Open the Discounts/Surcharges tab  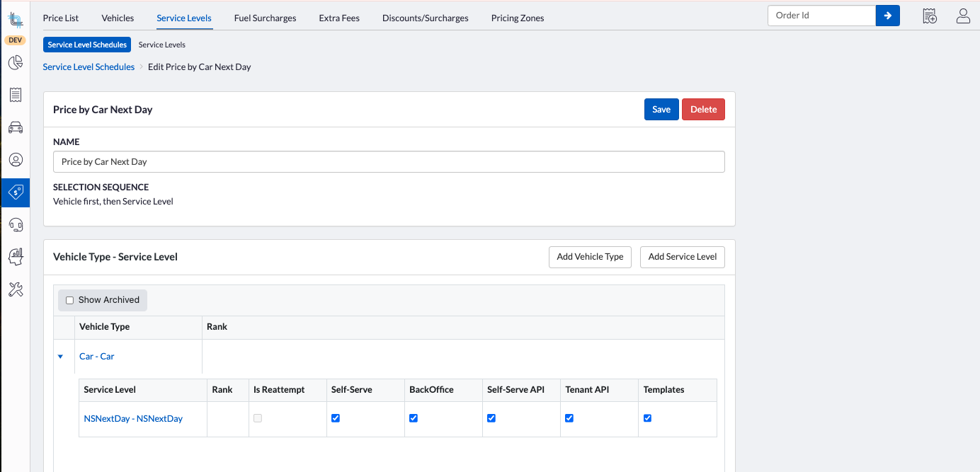[x=425, y=18]
